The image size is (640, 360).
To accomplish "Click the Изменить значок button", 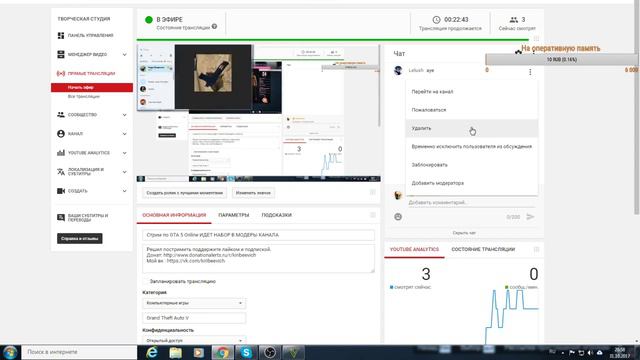I will (253, 193).
